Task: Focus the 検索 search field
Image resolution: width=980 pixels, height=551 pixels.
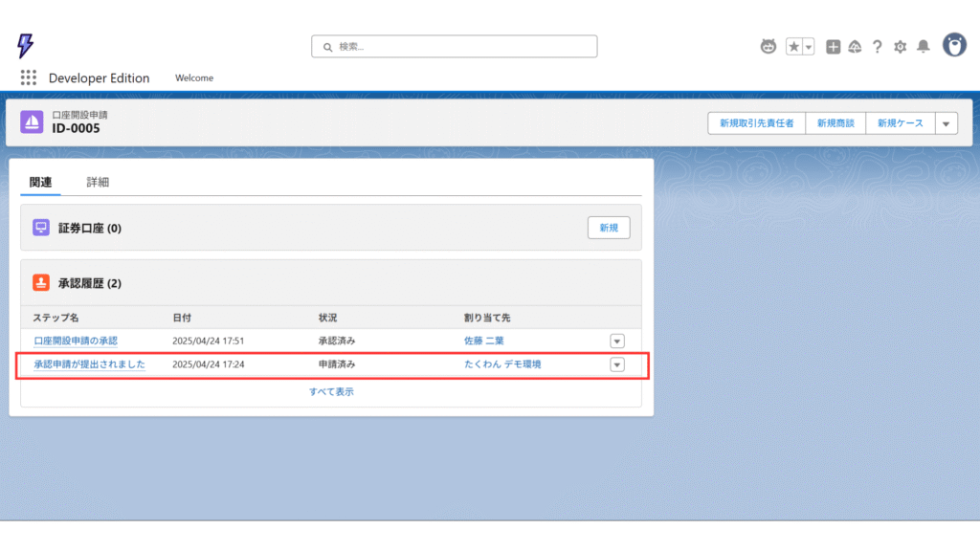Action: coord(455,46)
